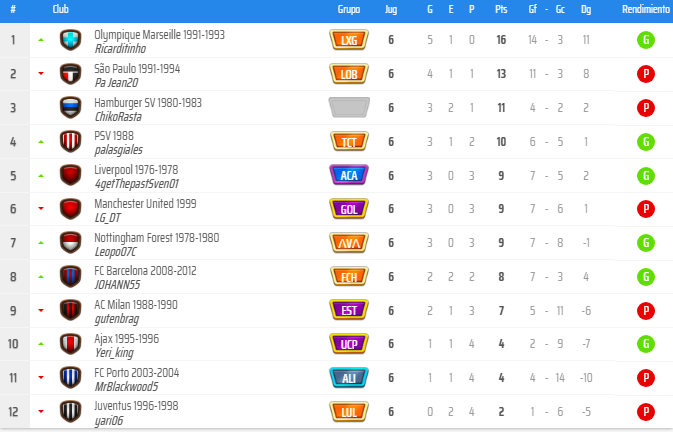
Task: Open the ACA purple group badge
Action: [349, 175]
